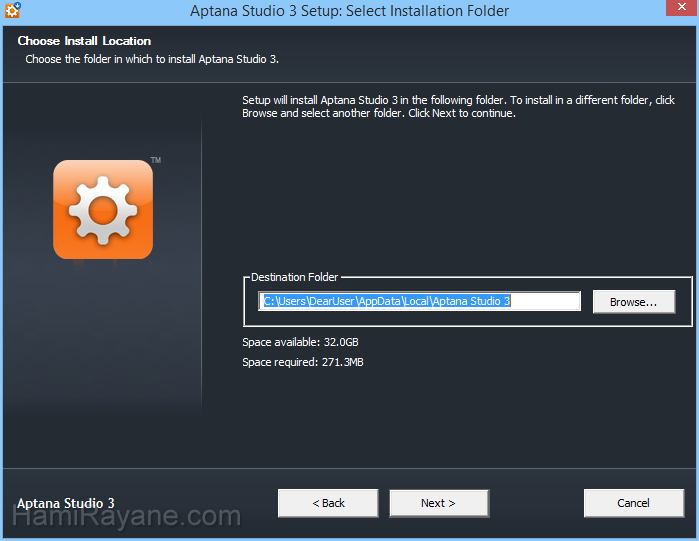Cancel the Aptana Studio 3 setup
Screen dimensions: 699x541
pyautogui.click(x=633, y=503)
